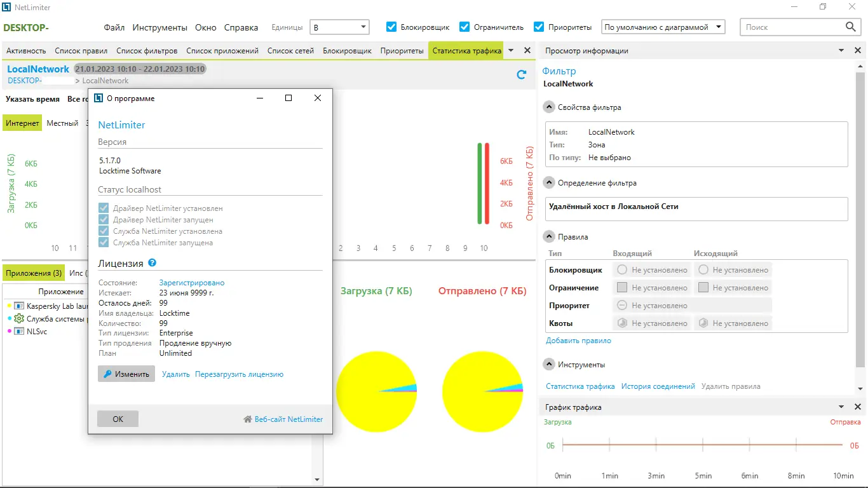This screenshot has width=868, height=488.
Task: Open the tab list arrow after Статистика трафика tab
Action: 512,51
